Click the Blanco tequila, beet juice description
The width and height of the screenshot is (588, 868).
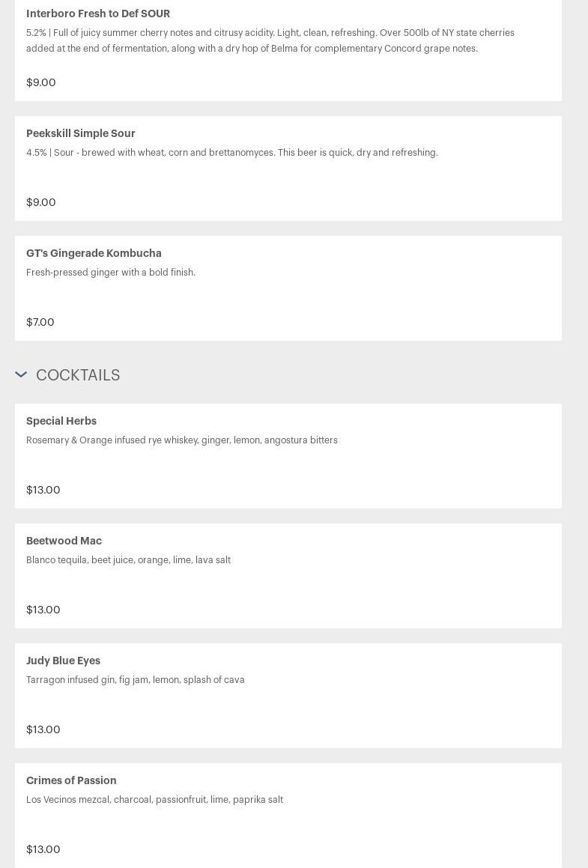pos(128,560)
